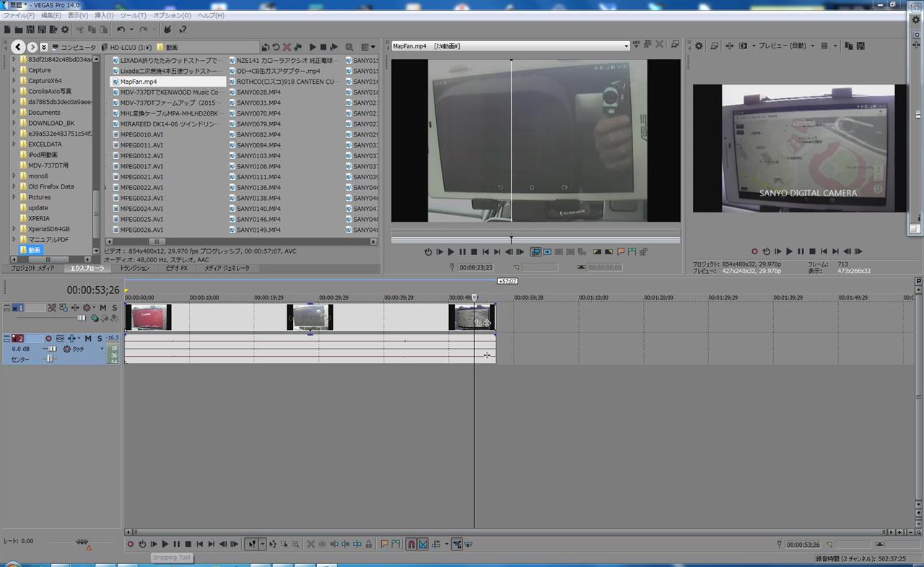Image resolution: width=924 pixels, height=567 pixels.
Task: Pause timeline playback
Action: (x=177, y=544)
